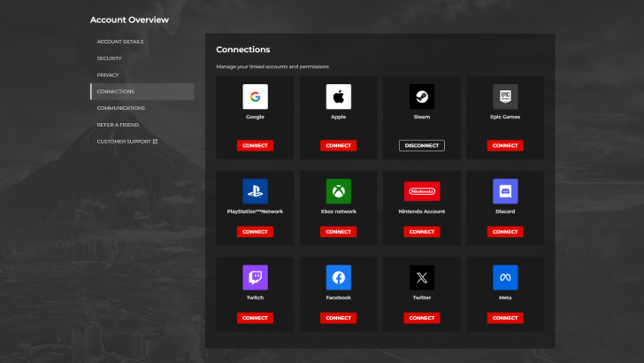Connect Xbox network account
The image size is (644, 363).
point(339,232)
